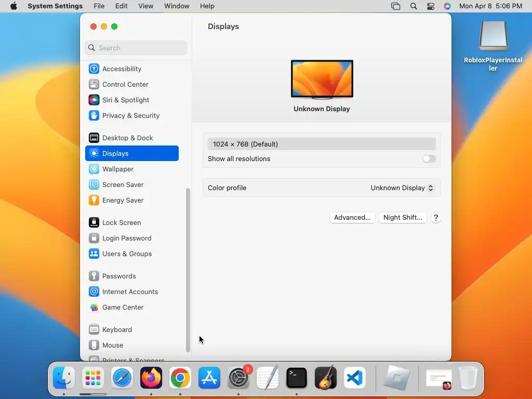Image resolution: width=532 pixels, height=399 pixels.
Task: Open Launchpad from the Dock
Action: click(x=93, y=378)
